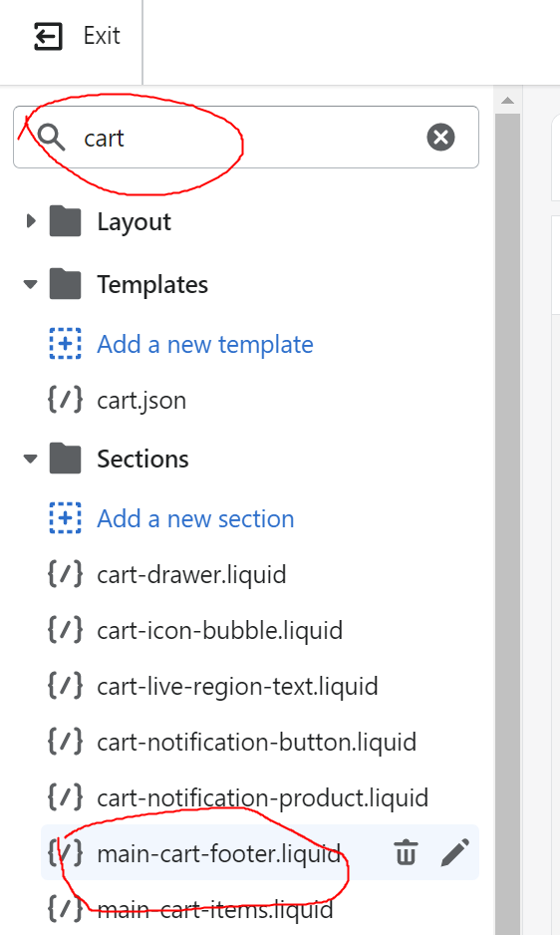The height and width of the screenshot is (935, 560).
Task: Click the Exit arrow icon
Action: 48,36
